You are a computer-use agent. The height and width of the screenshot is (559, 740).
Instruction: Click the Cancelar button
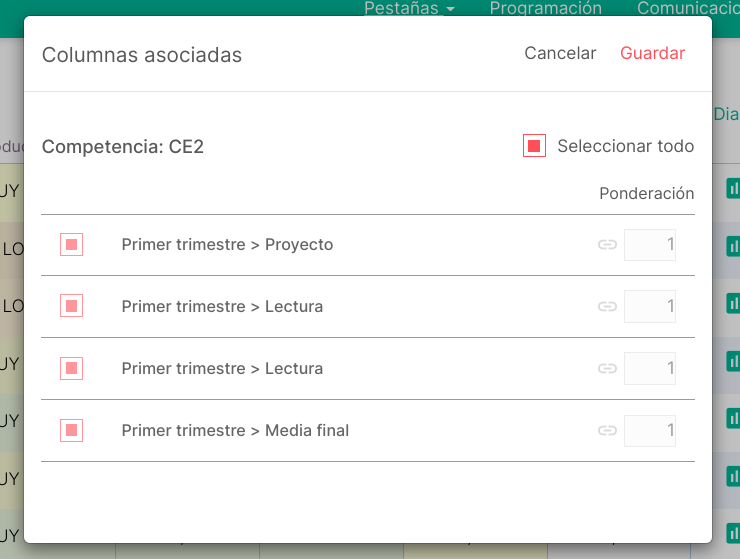point(560,53)
